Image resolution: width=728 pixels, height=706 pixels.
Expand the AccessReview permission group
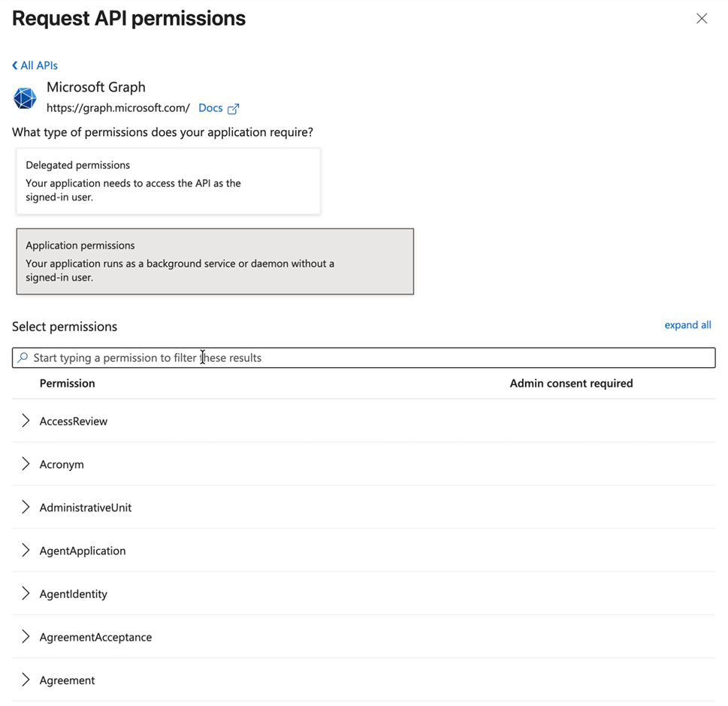(x=26, y=421)
